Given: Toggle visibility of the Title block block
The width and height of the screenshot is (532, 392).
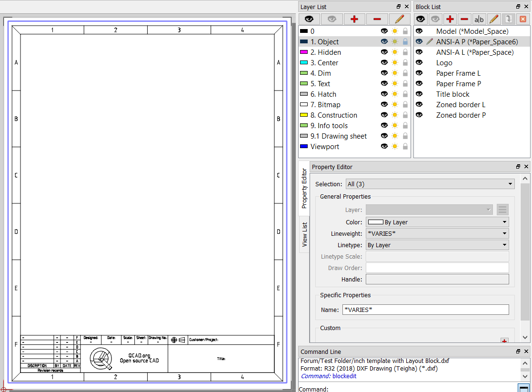Looking at the screenshot, I should [x=420, y=94].
